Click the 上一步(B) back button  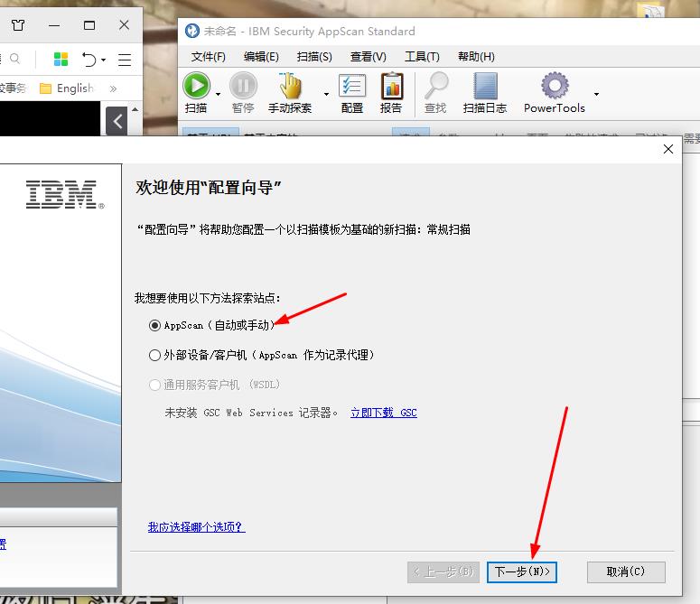click(443, 571)
